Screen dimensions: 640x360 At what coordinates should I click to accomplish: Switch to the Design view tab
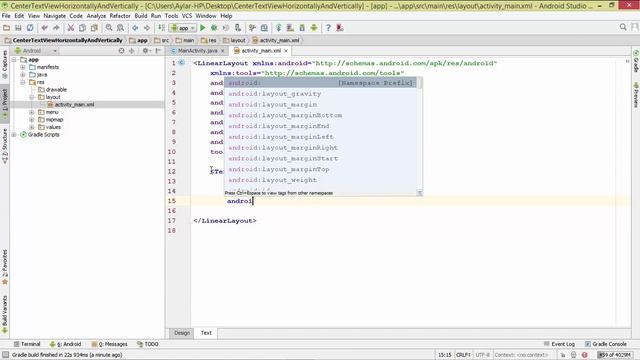click(182, 333)
